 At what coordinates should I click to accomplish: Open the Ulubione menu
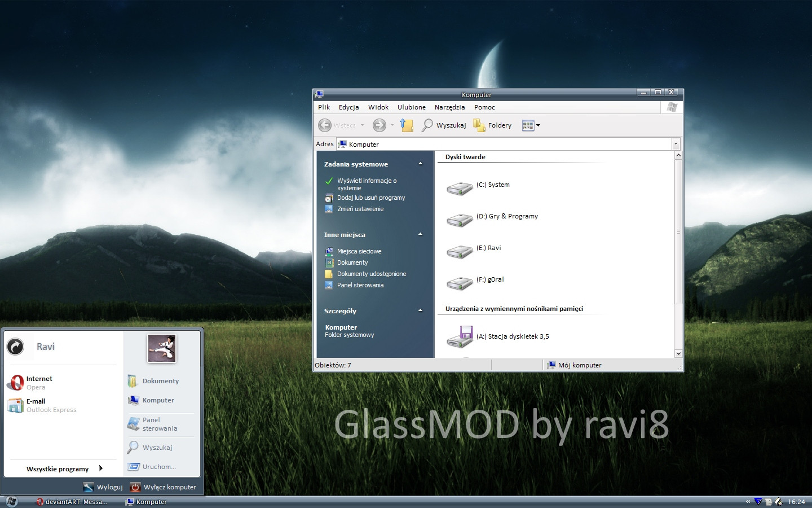tap(412, 107)
